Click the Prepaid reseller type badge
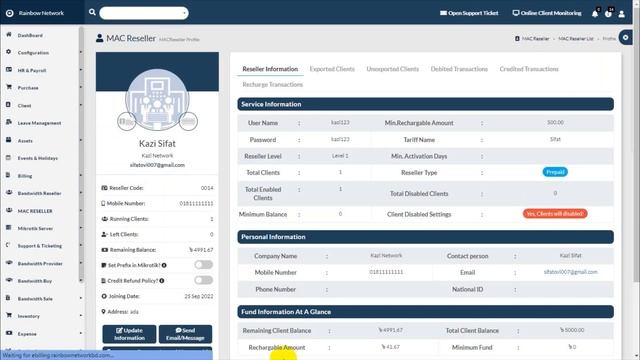 (x=555, y=172)
